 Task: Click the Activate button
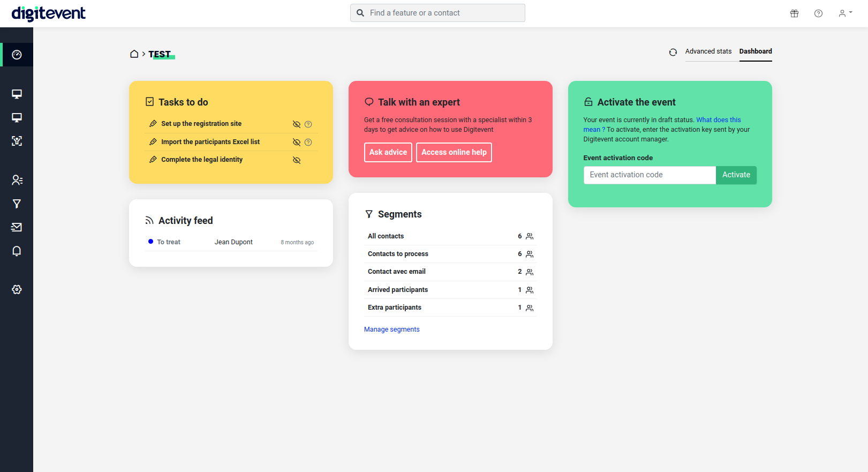pos(736,175)
